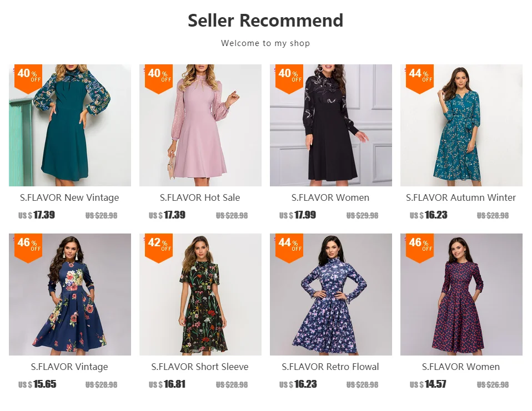
Task: Click the US $15.65 price
Action: coord(37,384)
